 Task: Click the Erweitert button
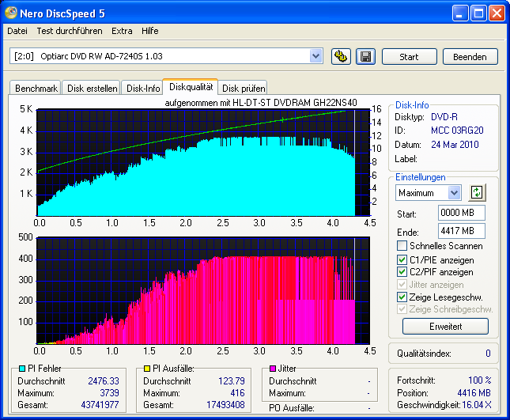(x=445, y=327)
